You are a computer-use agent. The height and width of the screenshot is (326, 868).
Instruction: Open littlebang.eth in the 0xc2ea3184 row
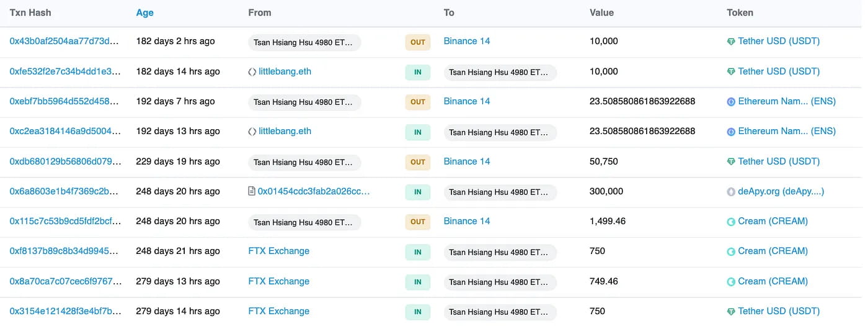coord(285,132)
